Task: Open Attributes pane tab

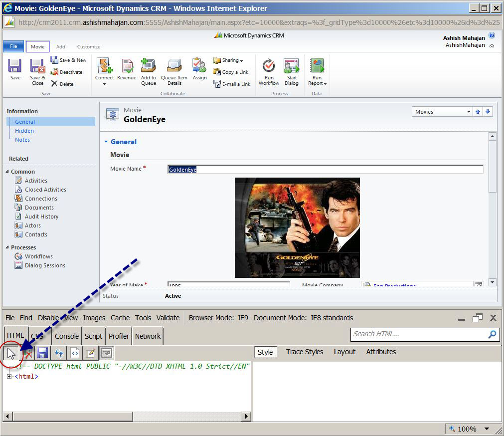Action: (381, 352)
